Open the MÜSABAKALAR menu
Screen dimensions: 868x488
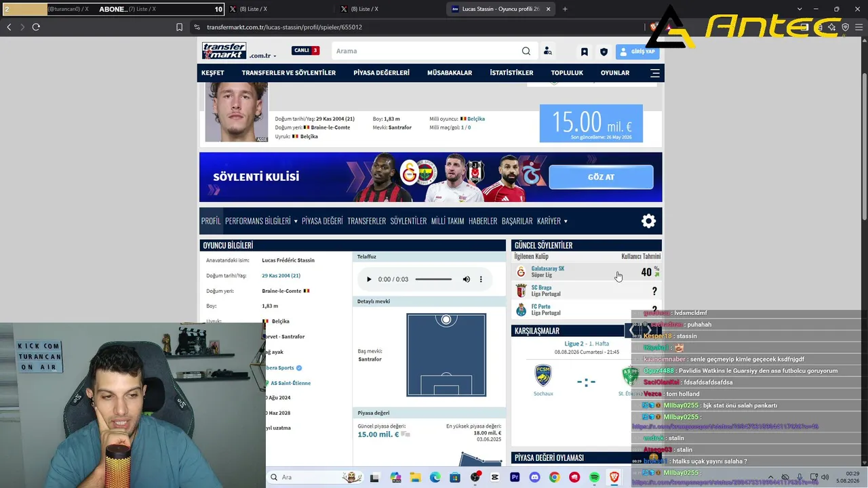click(x=450, y=73)
